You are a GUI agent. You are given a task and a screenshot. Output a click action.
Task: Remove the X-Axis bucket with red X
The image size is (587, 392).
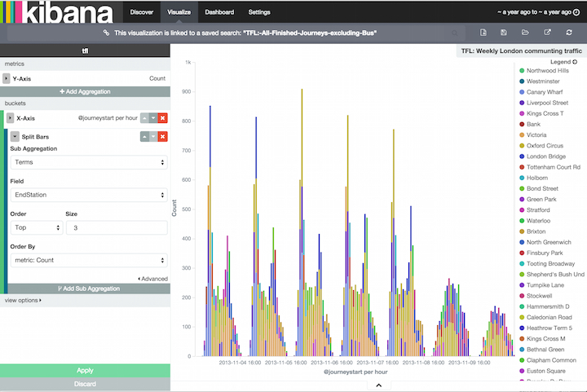[x=162, y=118]
